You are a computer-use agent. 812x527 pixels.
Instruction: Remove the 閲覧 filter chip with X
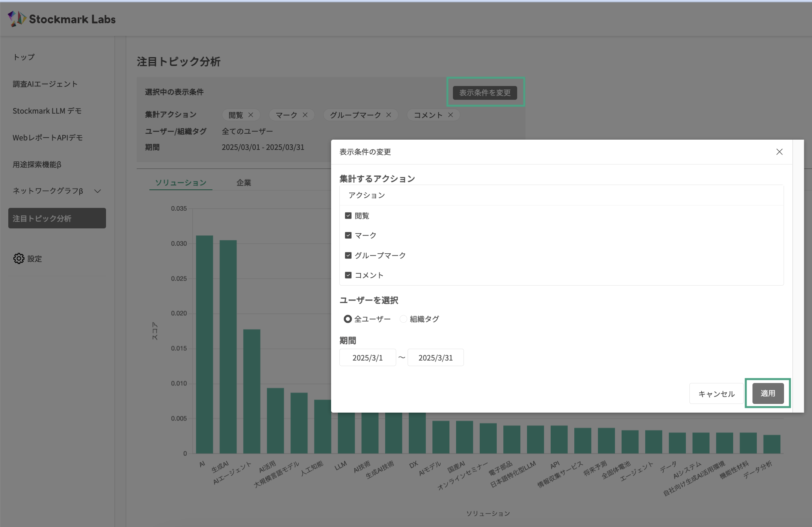pyautogui.click(x=251, y=115)
